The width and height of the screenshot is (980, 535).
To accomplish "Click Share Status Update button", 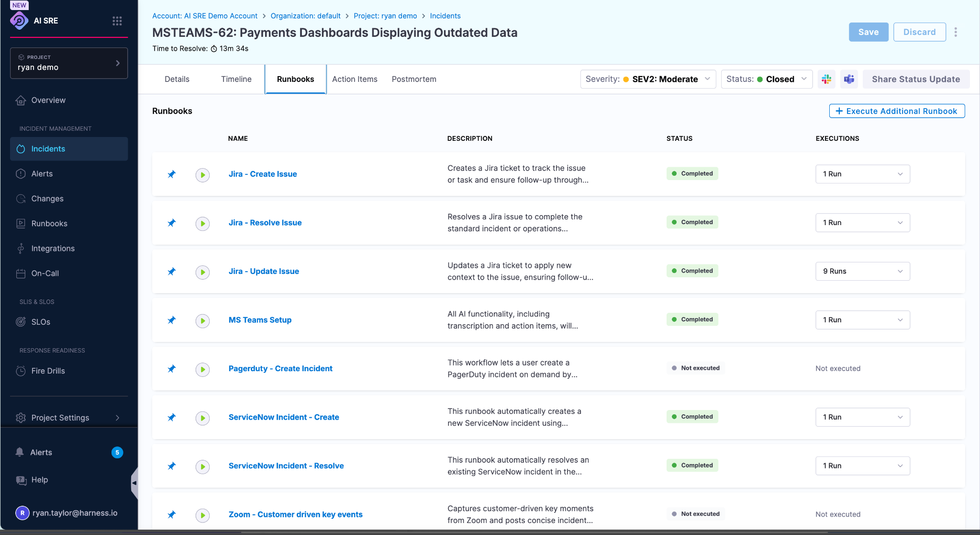I will click(x=916, y=79).
